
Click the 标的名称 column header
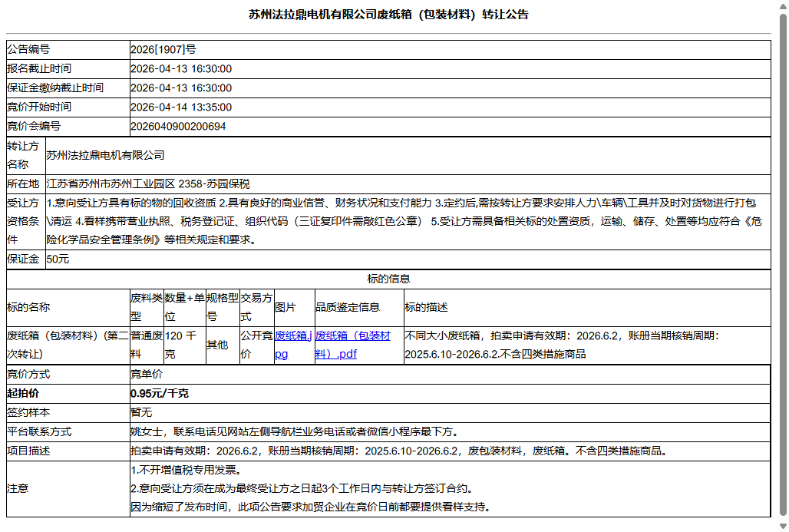coord(68,308)
